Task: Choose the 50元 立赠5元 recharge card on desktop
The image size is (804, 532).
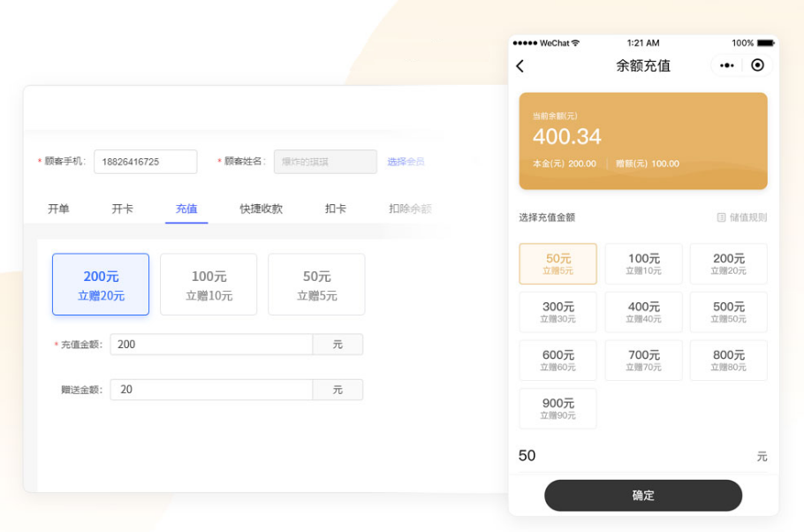Action: (317, 285)
